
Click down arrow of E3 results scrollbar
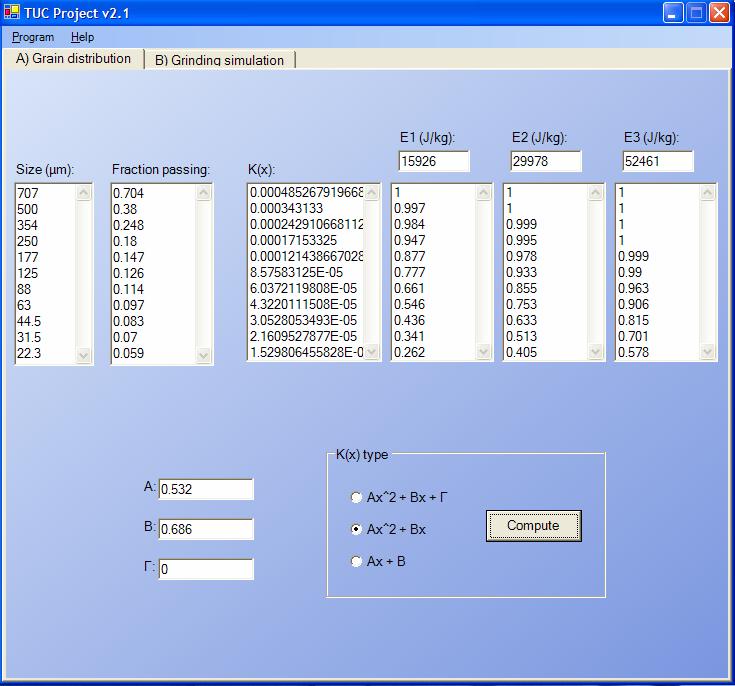[708, 352]
